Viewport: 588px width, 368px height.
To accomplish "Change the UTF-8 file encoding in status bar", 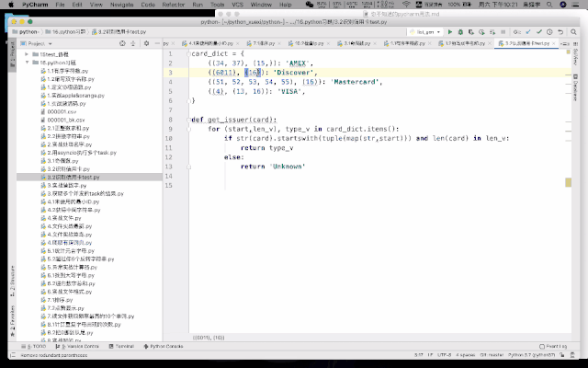I will click(x=444, y=355).
